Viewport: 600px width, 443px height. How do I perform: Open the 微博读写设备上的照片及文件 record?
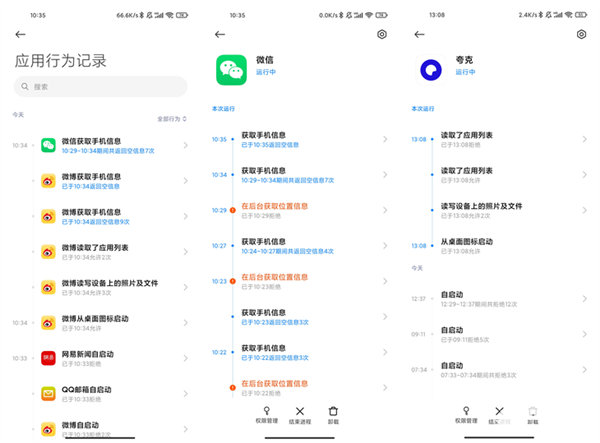[x=110, y=287]
